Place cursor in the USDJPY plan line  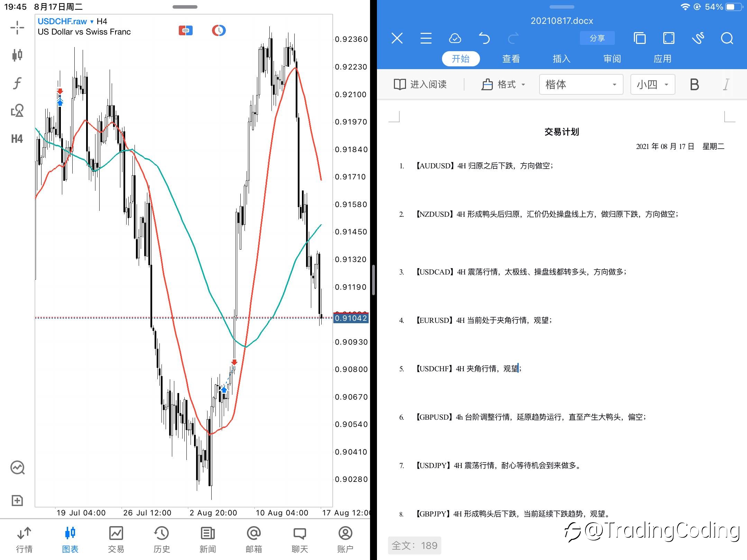click(x=498, y=466)
